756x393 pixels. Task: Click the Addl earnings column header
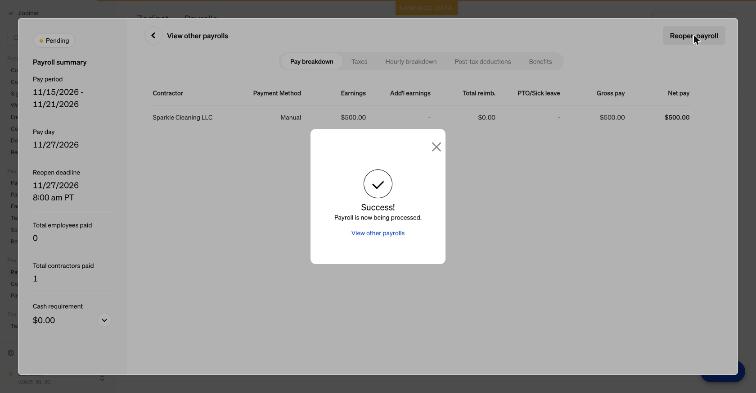(x=410, y=93)
